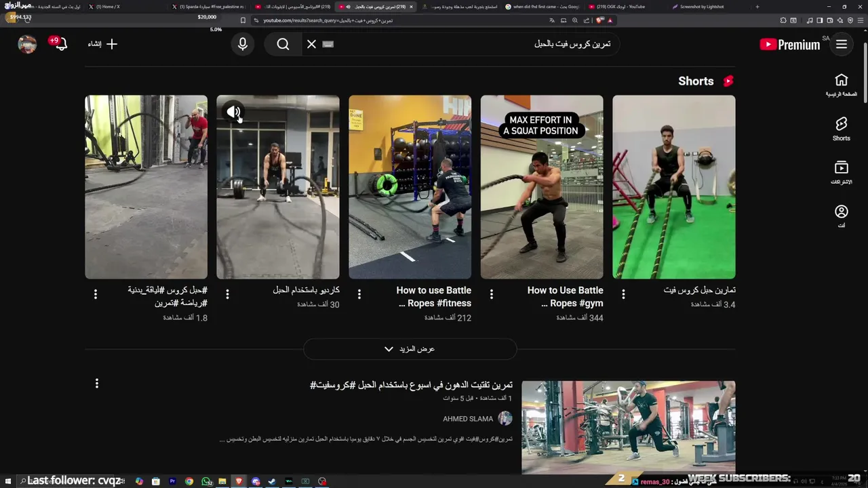This screenshot has height=488, width=868.
Task: Play the green floor battle rope short
Action: click(x=673, y=187)
